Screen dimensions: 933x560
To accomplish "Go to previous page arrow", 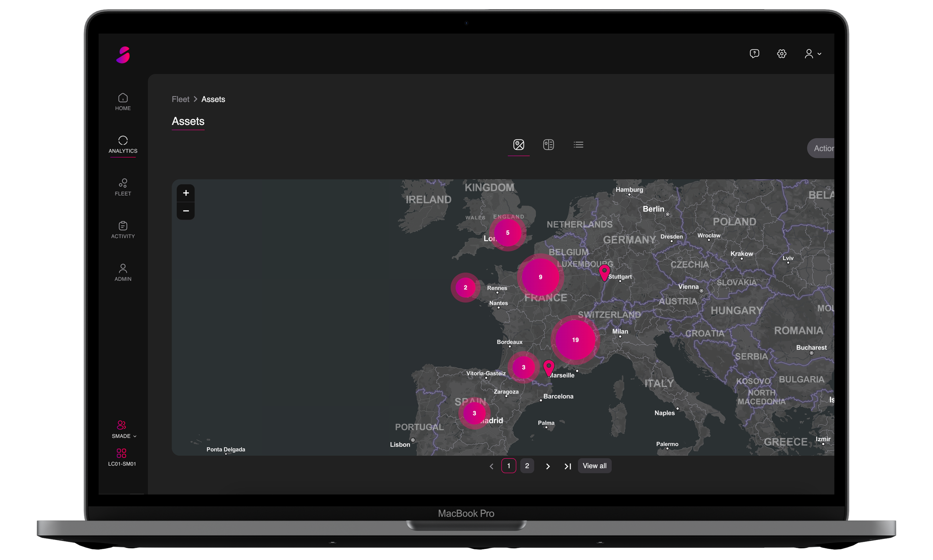I will [491, 466].
